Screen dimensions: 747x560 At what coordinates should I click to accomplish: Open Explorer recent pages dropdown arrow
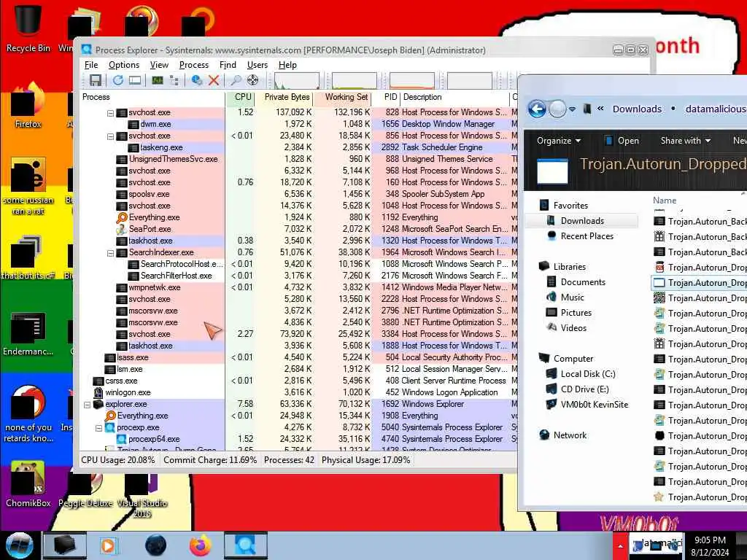click(x=572, y=109)
